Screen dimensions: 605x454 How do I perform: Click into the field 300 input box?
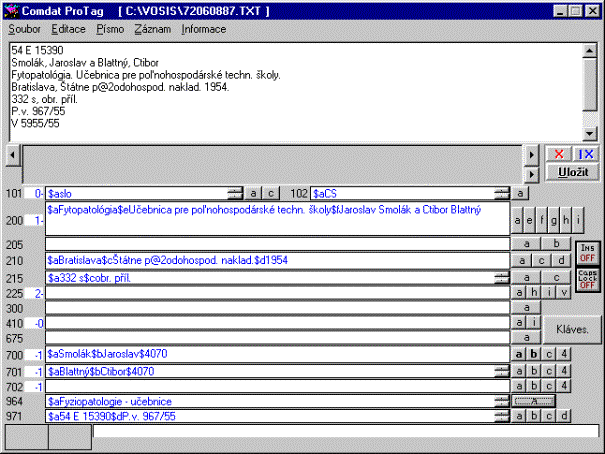coord(276,307)
